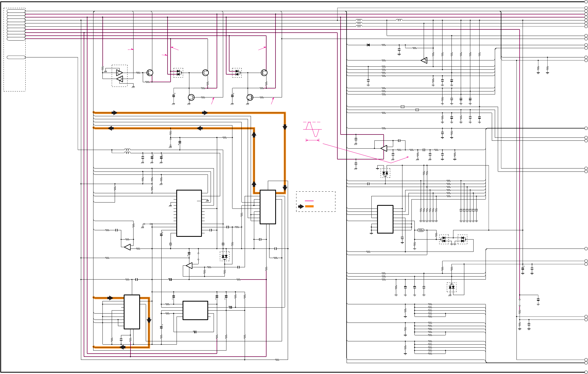Click the dual-diode dashed box below the center IC

[x=225, y=256]
